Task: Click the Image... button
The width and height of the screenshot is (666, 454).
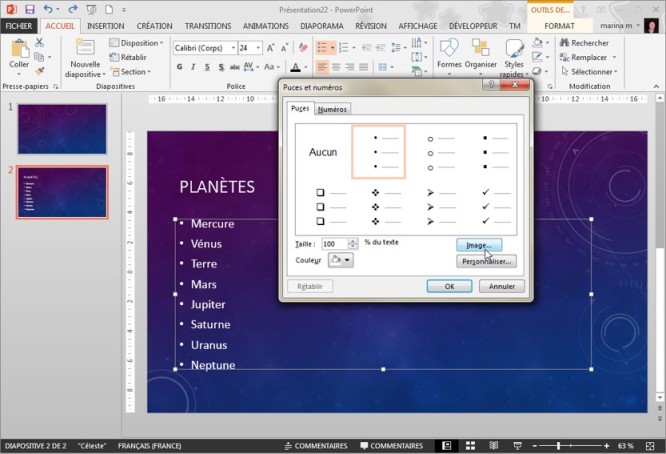Action: point(478,244)
